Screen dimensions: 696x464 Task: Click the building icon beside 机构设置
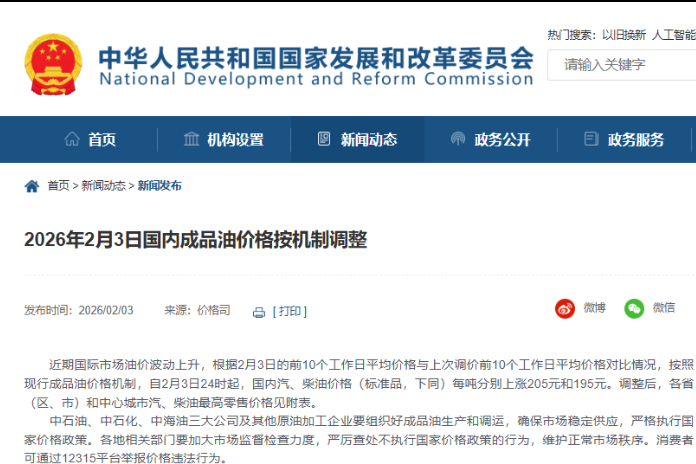[x=191, y=139]
